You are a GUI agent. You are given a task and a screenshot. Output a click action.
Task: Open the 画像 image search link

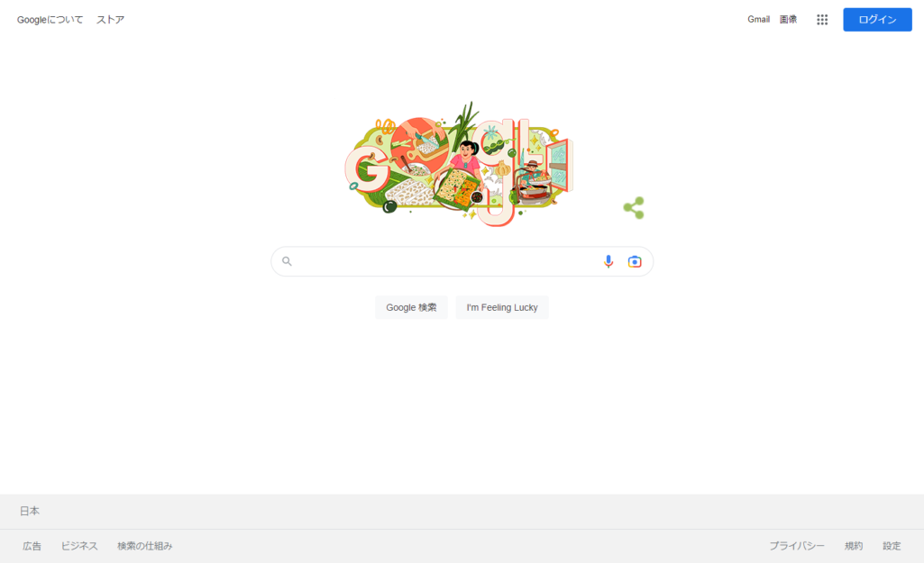click(789, 20)
